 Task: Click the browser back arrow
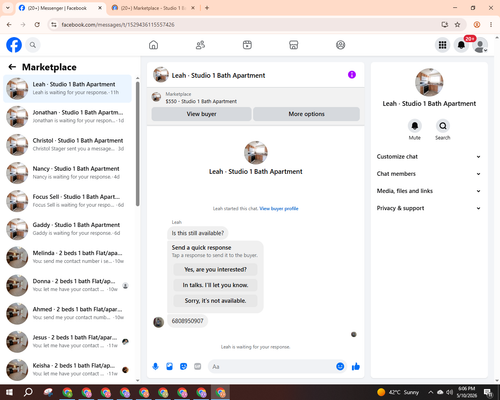(x=9, y=24)
